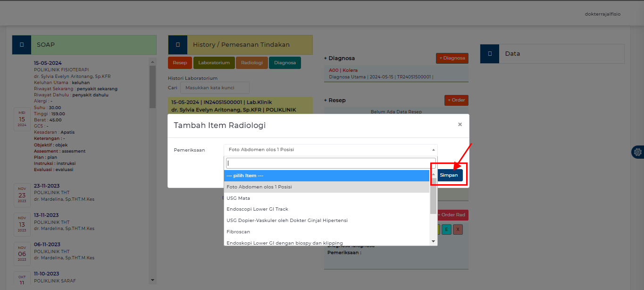Click the 'Masukkan kata kunci' search field
The width and height of the screenshot is (644, 290).
tap(215, 87)
